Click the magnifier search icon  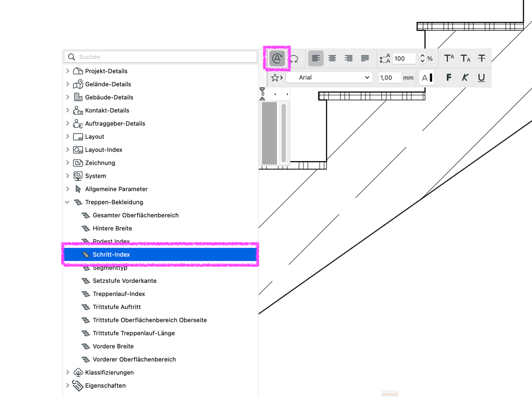pyautogui.click(x=71, y=57)
